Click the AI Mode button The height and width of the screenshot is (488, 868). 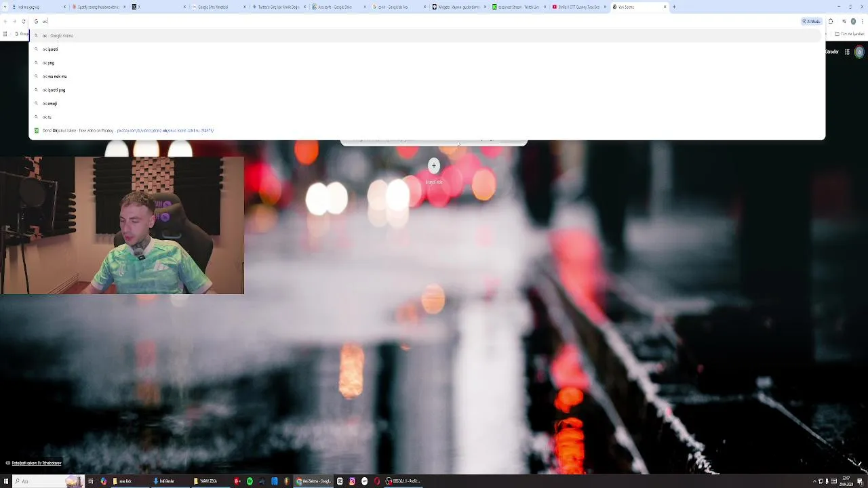coord(812,21)
